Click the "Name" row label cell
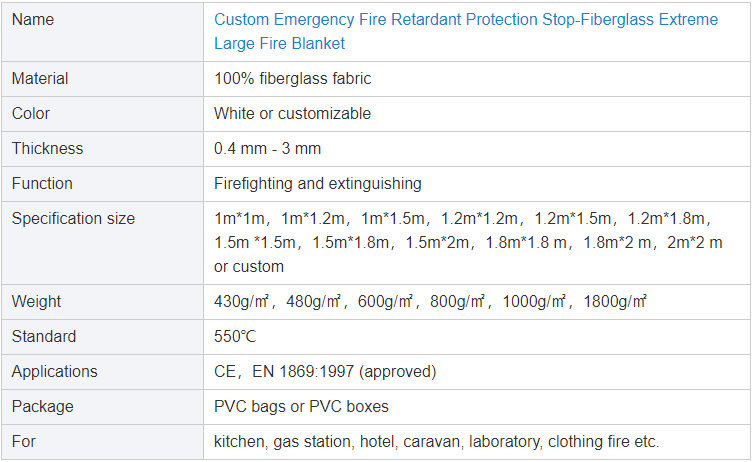 pyautogui.click(x=33, y=20)
